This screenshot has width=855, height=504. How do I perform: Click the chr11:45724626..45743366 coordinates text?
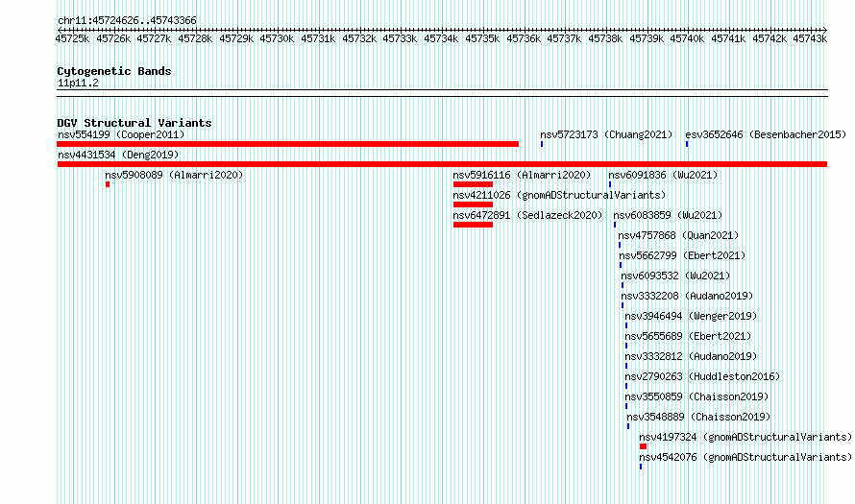tap(127, 20)
